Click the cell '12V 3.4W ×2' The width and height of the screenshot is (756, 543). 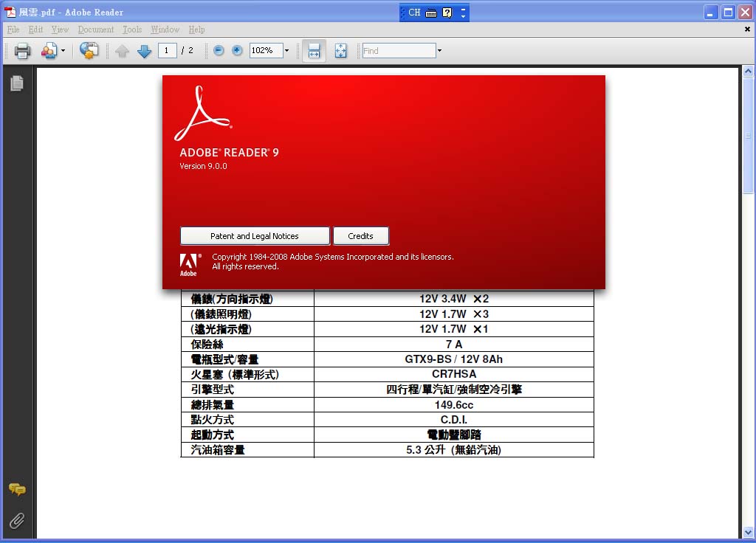[454, 299]
